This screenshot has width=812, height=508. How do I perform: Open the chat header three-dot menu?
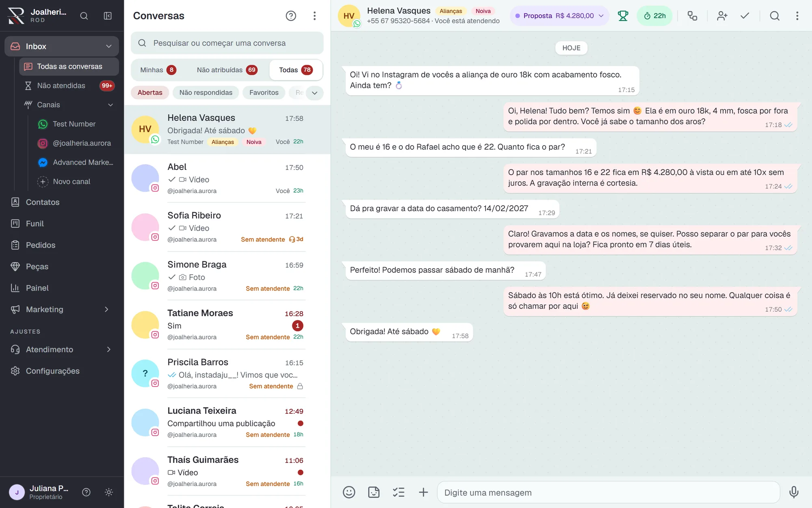[797, 16]
